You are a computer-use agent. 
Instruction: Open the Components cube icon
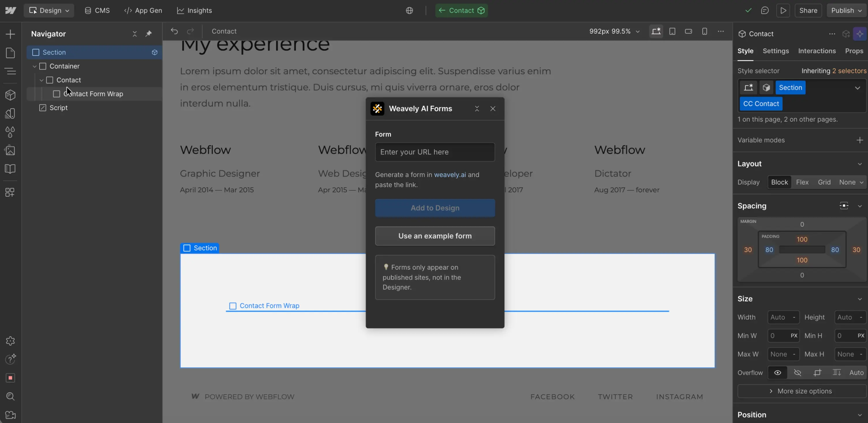tap(10, 95)
